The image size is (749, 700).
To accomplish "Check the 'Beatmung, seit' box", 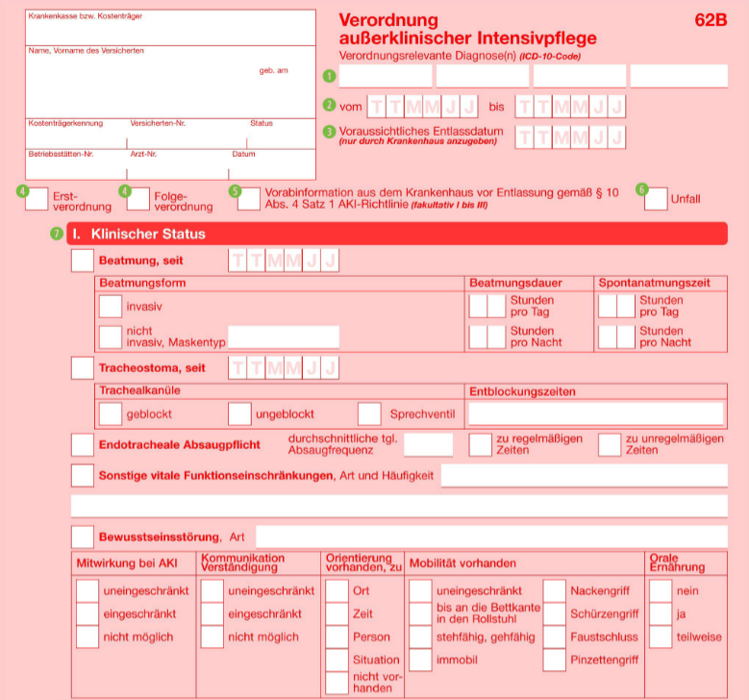I will (x=83, y=261).
